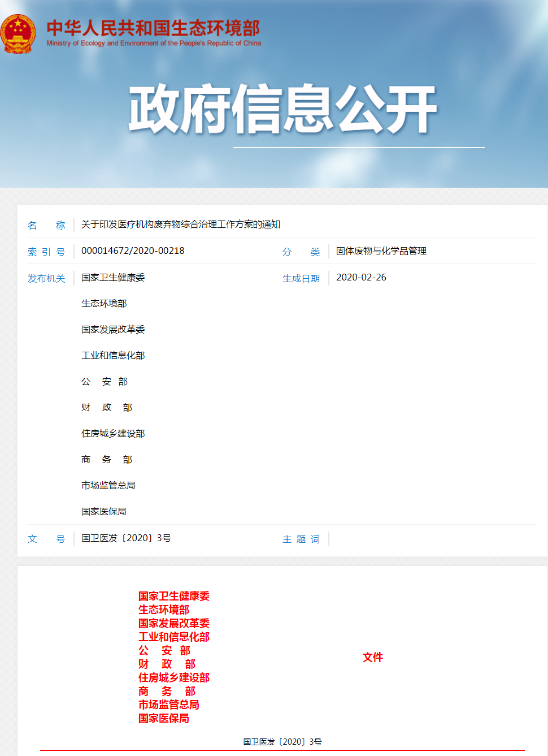
Task: Click 住房城乡建设部 in the black issuing agency list
Action: coord(113,434)
